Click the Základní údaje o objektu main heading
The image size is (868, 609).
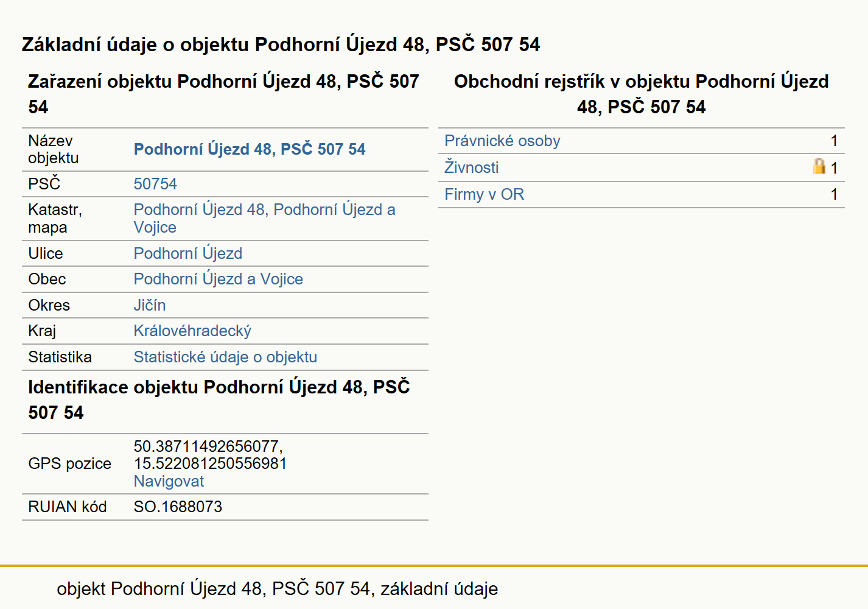(281, 44)
